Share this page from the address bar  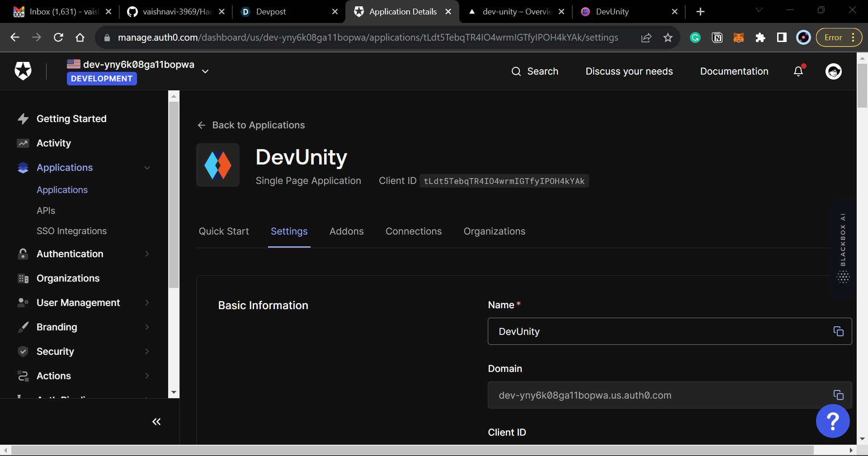click(646, 38)
